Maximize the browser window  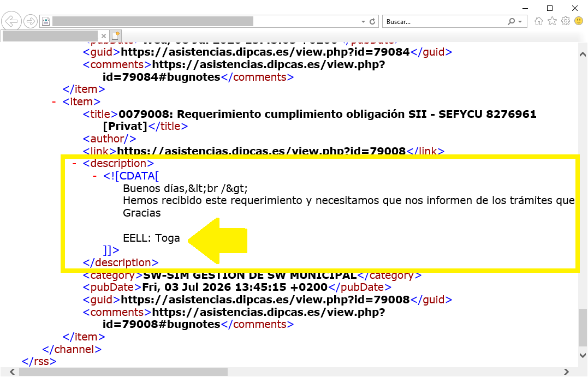tap(550, 8)
